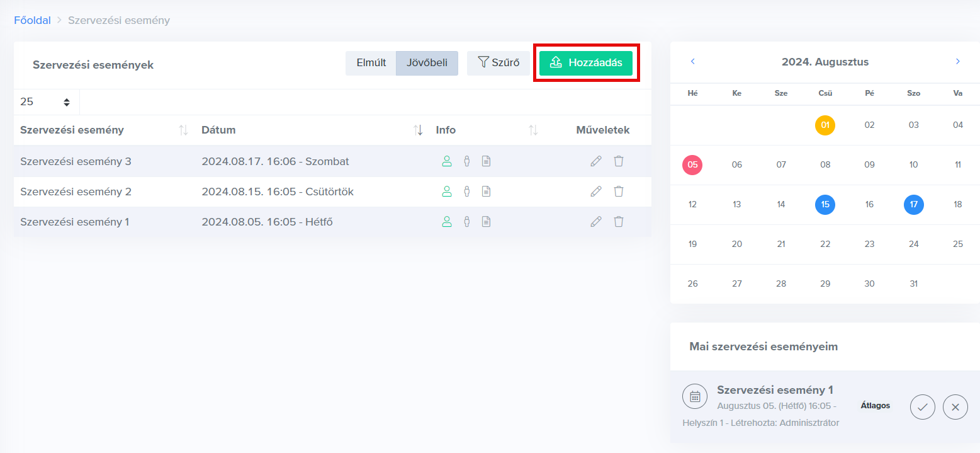Select August 31 in calendar
Viewport: 980px width, 453px height.
914,284
